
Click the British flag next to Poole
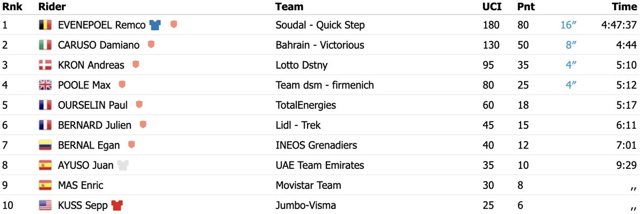[x=45, y=85]
